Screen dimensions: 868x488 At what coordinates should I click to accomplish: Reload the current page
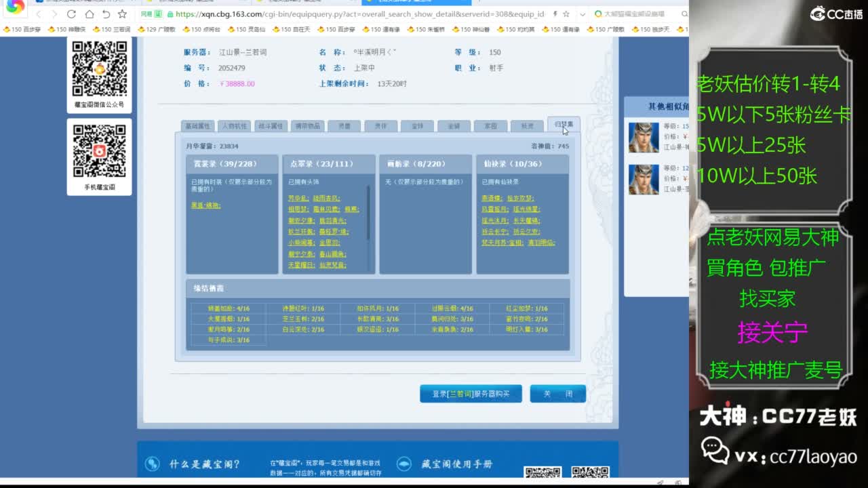pyautogui.click(x=73, y=14)
